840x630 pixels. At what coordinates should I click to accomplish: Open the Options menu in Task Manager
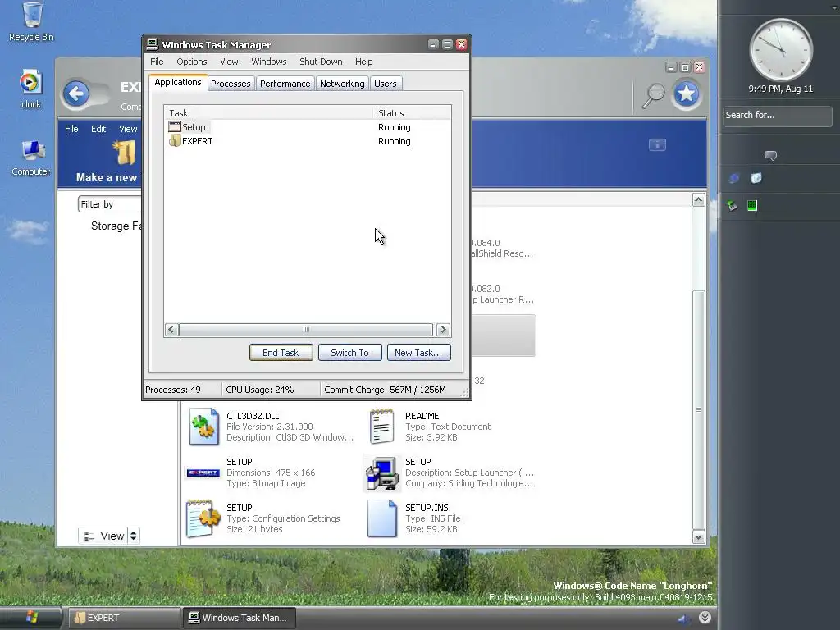pyautogui.click(x=192, y=62)
